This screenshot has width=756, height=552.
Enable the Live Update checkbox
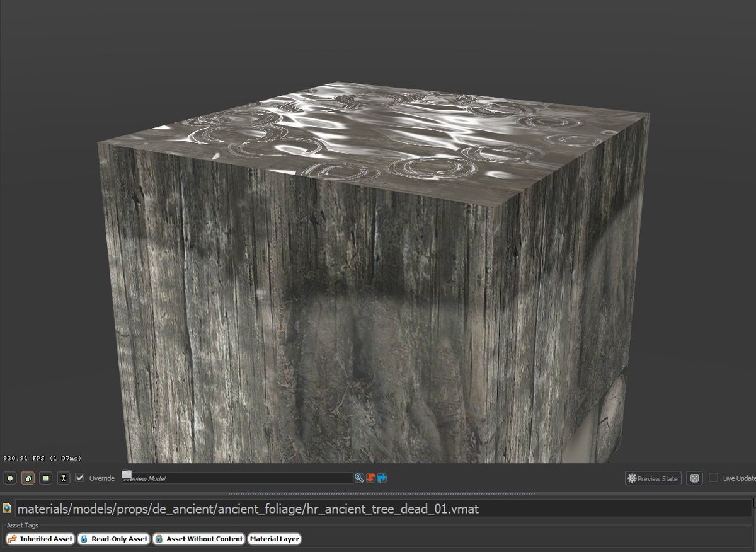(713, 478)
